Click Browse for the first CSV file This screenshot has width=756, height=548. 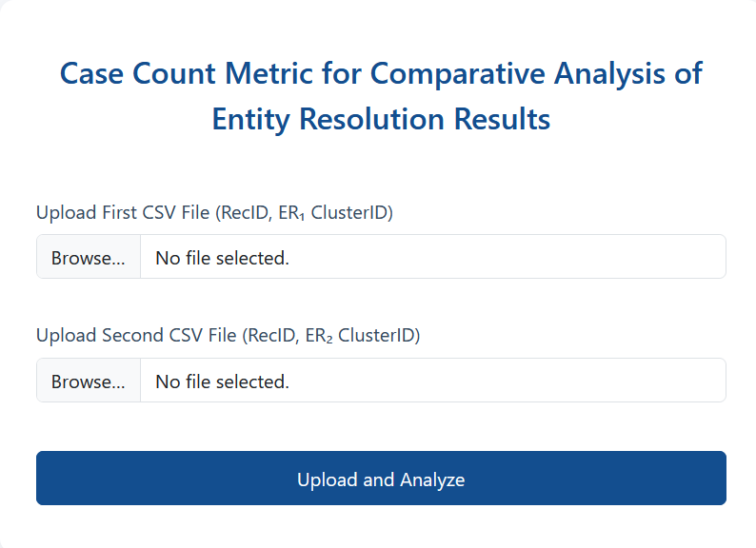tap(88, 258)
